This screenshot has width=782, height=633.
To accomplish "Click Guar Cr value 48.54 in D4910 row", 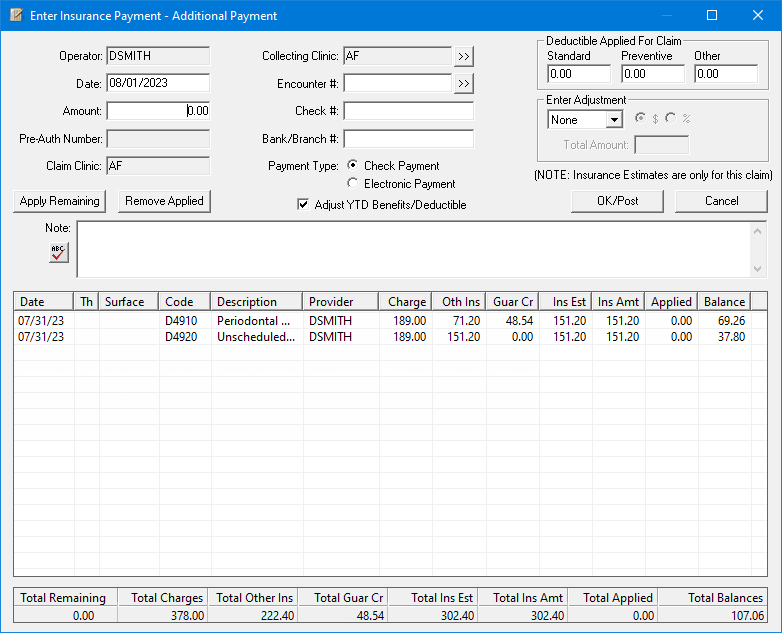I will pyautogui.click(x=519, y=321).
